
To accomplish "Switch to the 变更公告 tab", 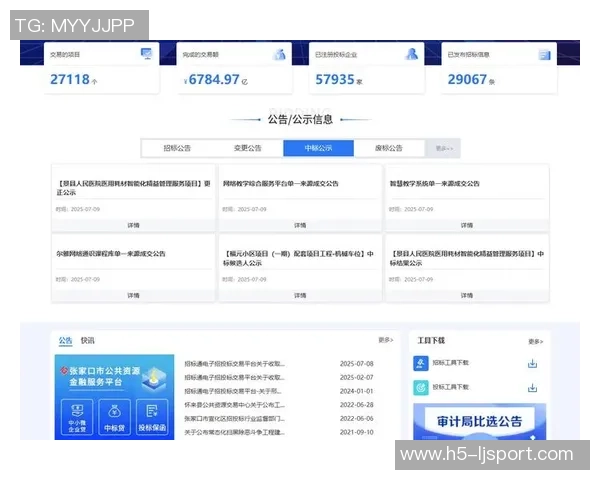I will click(248, 148).
